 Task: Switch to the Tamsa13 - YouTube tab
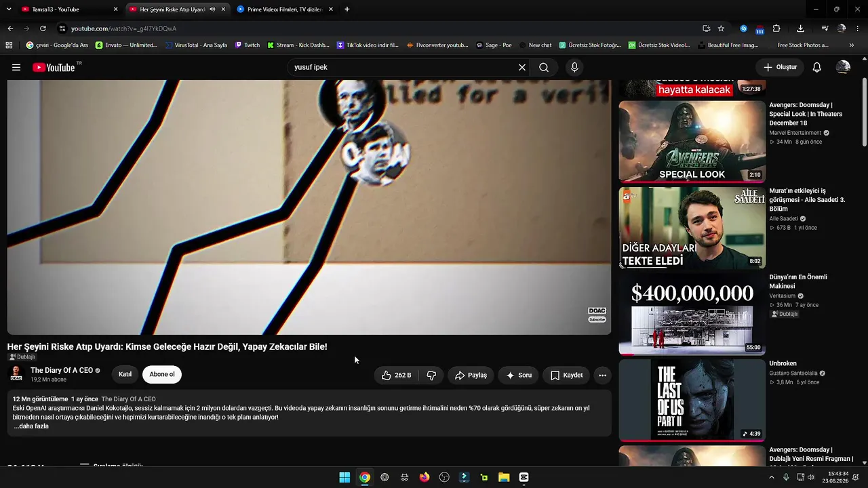(68, 9)
